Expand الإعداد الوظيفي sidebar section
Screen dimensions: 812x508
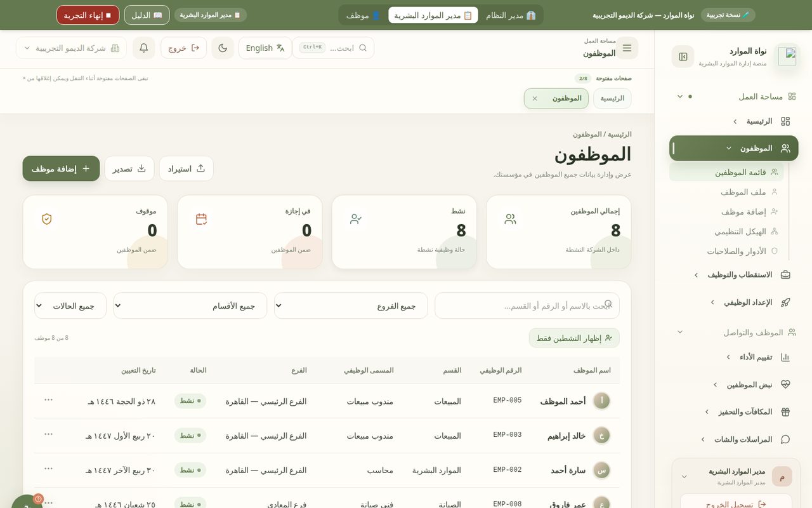(733, 302)
